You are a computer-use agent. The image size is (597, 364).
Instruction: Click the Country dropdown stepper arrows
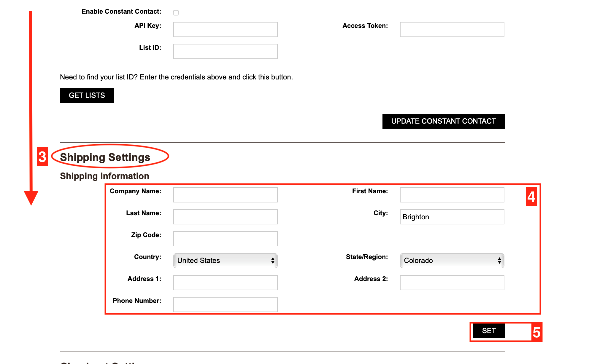coord(272,261)
